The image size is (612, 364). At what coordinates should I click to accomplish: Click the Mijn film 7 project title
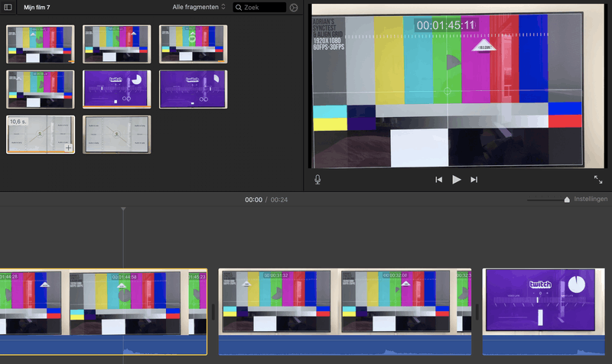pos(37,7)
